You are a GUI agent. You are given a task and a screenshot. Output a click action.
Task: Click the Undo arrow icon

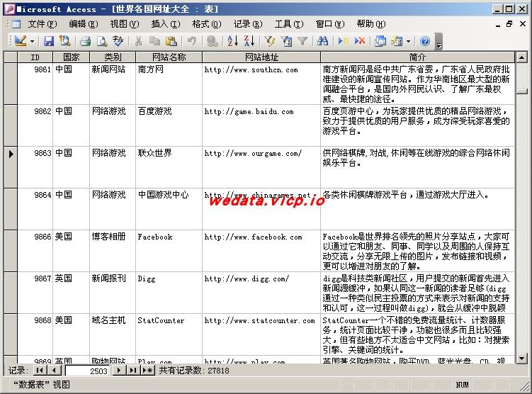[x=192, y=41]
